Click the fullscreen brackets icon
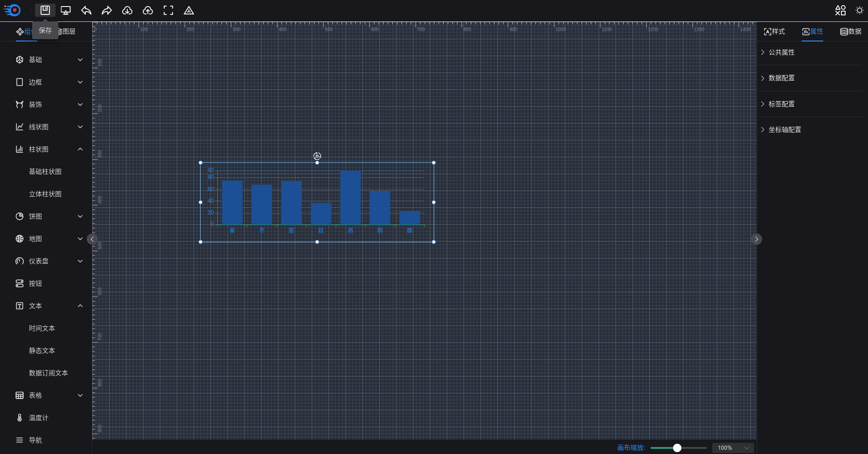 [168, 10]
